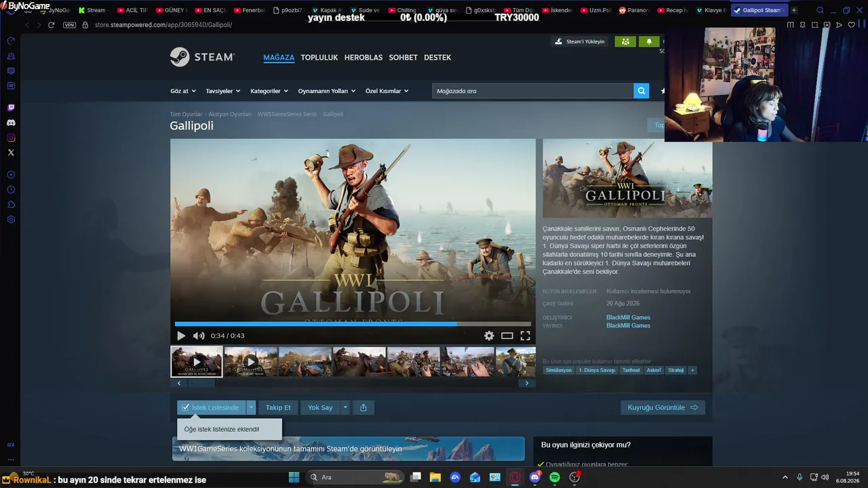Image resolution: width=868 pixels, height=488 pixels.
Task: Click the 1. Dünya Savaşı tag
Action: coord(597,370)
